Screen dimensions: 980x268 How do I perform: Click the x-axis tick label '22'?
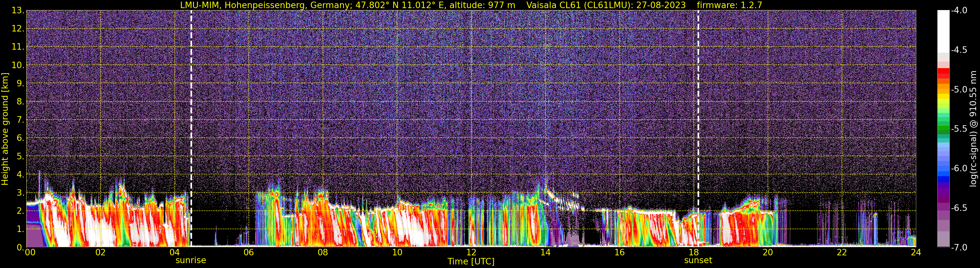pyautogui.click(x=842, y=252)
